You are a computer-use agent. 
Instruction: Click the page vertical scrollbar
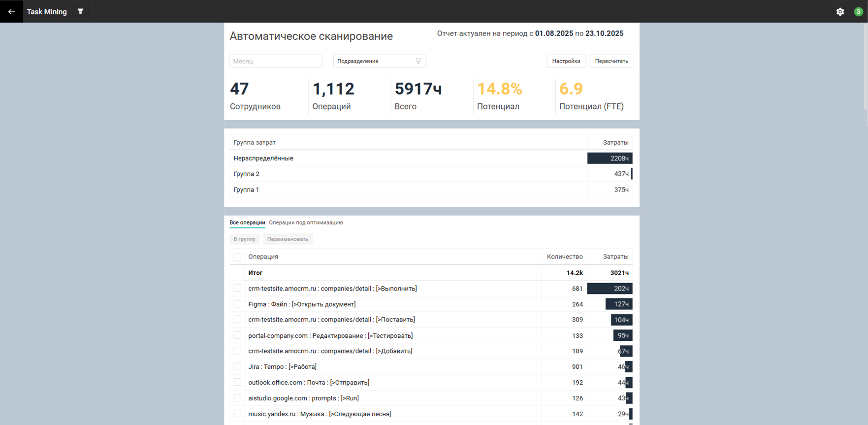coord(866,66)
